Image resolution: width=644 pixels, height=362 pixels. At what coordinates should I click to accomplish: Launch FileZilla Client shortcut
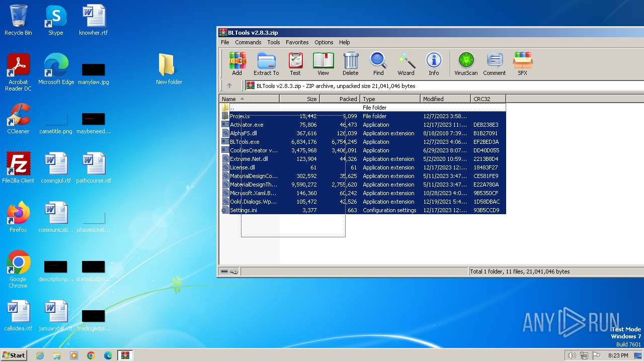pyautogui.click(x=18, y=168)
